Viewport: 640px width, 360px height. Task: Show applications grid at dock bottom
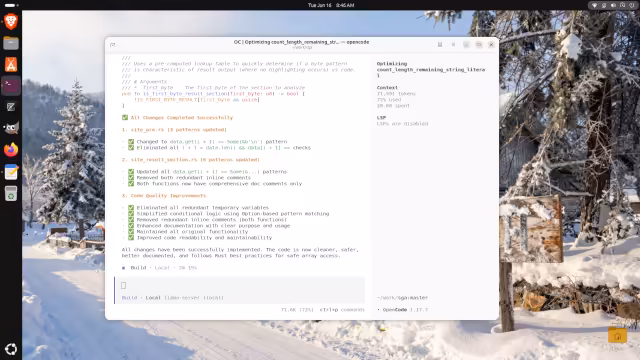click(11, 349)
